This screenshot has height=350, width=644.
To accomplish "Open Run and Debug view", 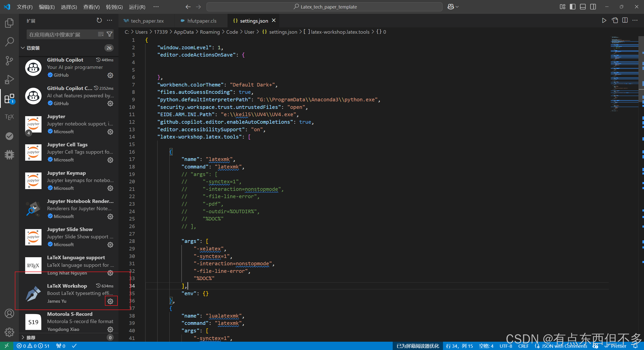I will [9, 79].
